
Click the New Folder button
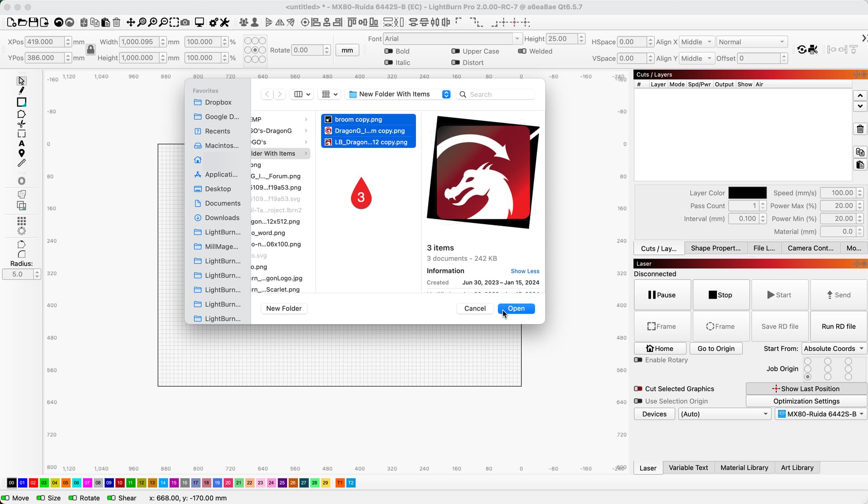(284, 308)
